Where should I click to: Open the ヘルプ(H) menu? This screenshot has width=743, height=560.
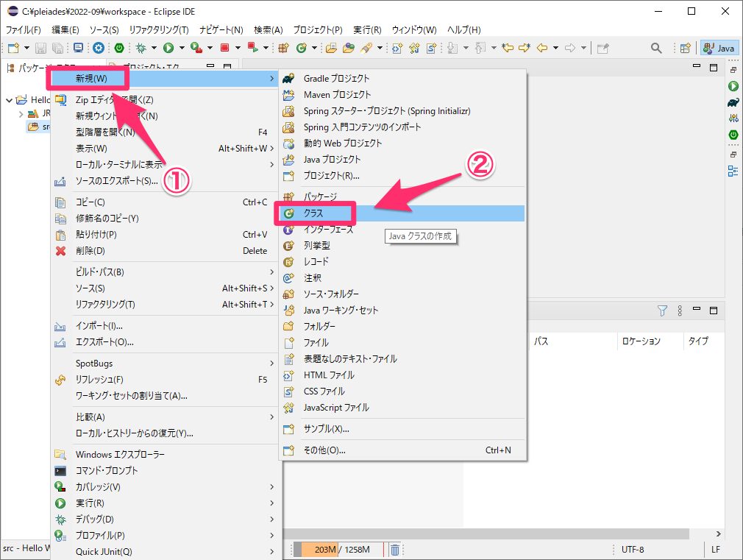pyautogui.click(x=464, y=30)
